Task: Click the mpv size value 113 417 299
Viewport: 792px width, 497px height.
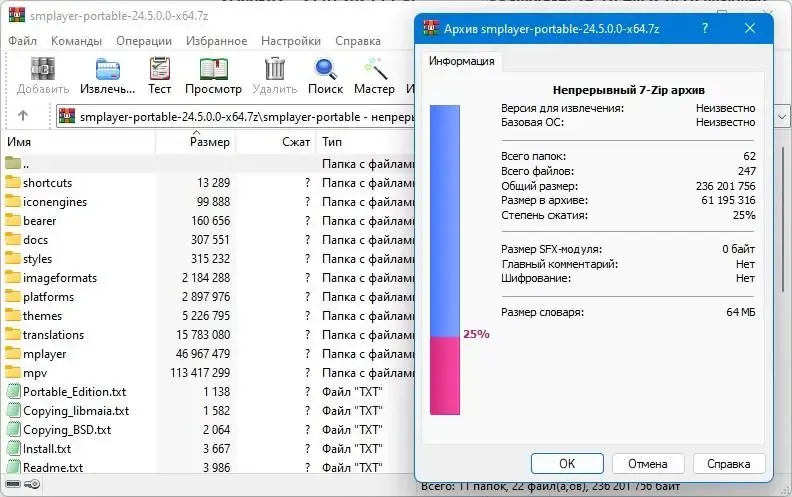Action: tap(200, 373)
